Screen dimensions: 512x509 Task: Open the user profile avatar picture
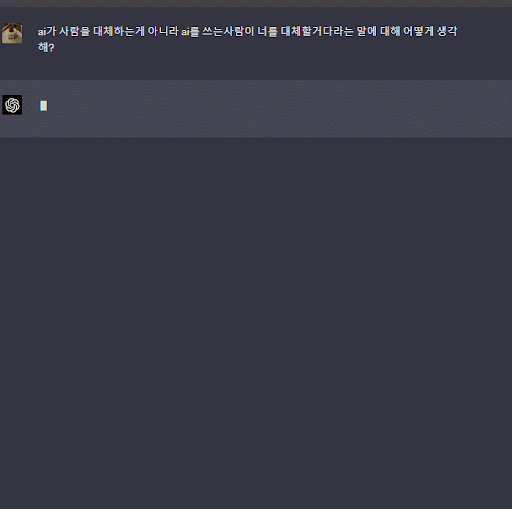click(12, 33)
